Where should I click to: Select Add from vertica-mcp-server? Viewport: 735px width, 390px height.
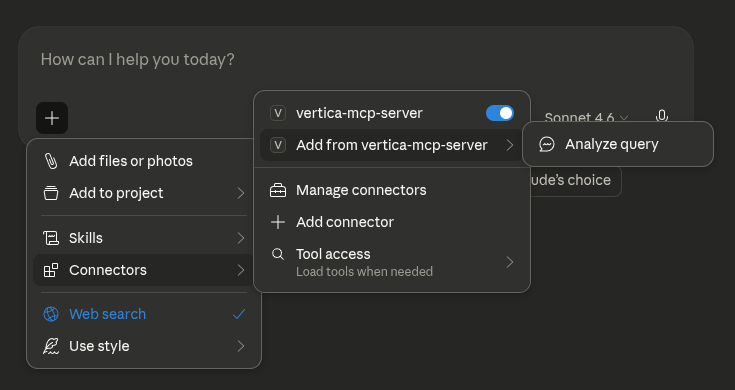click(392, 145)
